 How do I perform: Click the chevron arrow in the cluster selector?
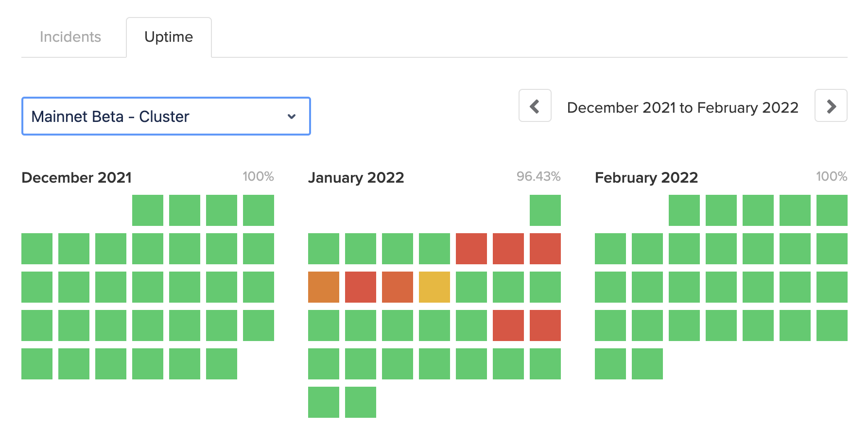tap(292, 116)
